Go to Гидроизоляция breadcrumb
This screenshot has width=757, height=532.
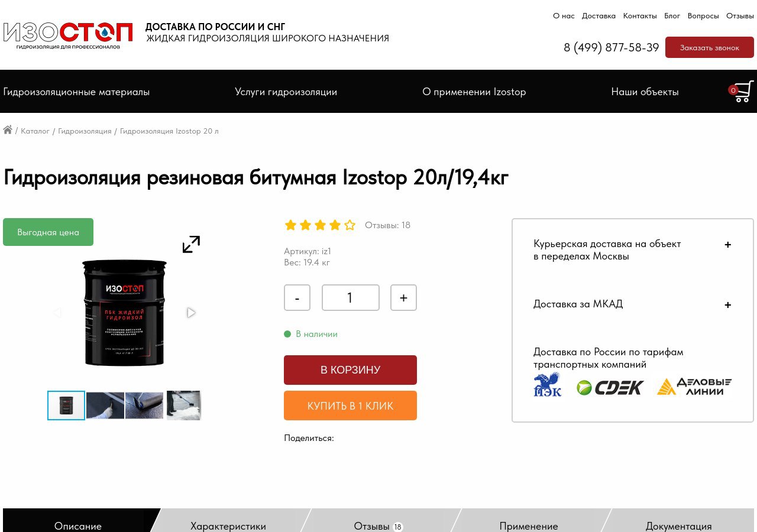click(85, 131)
